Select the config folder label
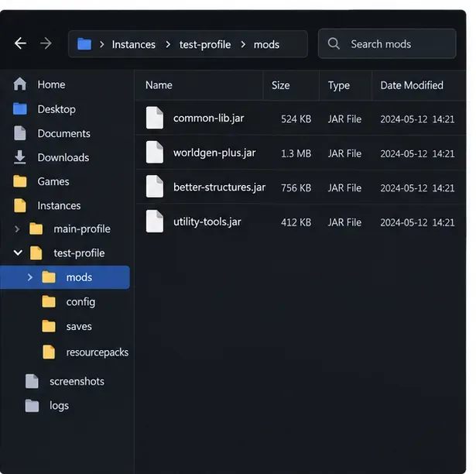 coord(80,302)
